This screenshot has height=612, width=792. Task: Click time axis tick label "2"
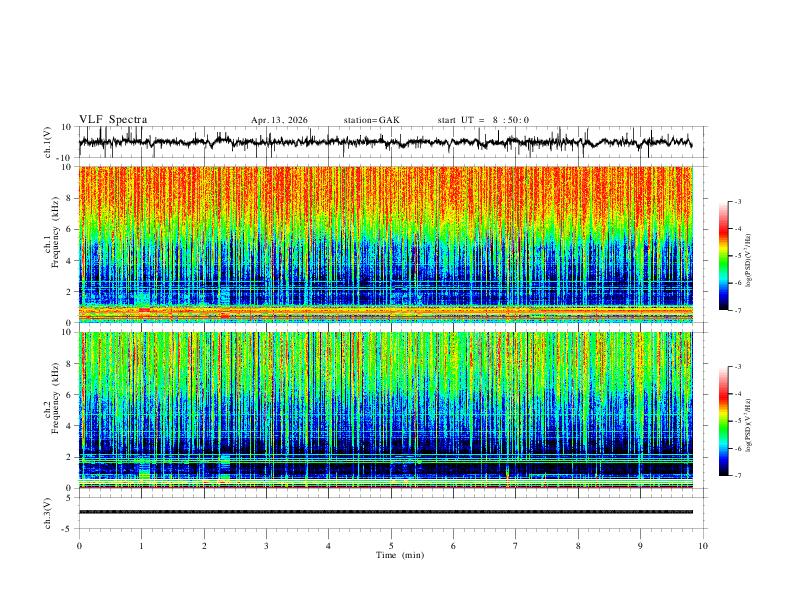(204, 546)
